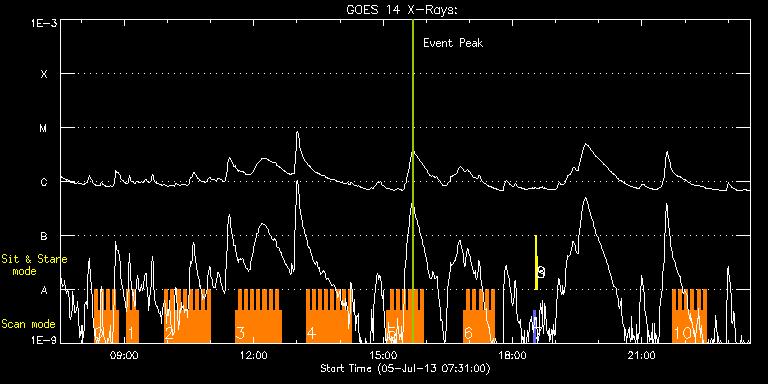
Task: Select orange observation block numbered 5
Action: coord(405,316)
